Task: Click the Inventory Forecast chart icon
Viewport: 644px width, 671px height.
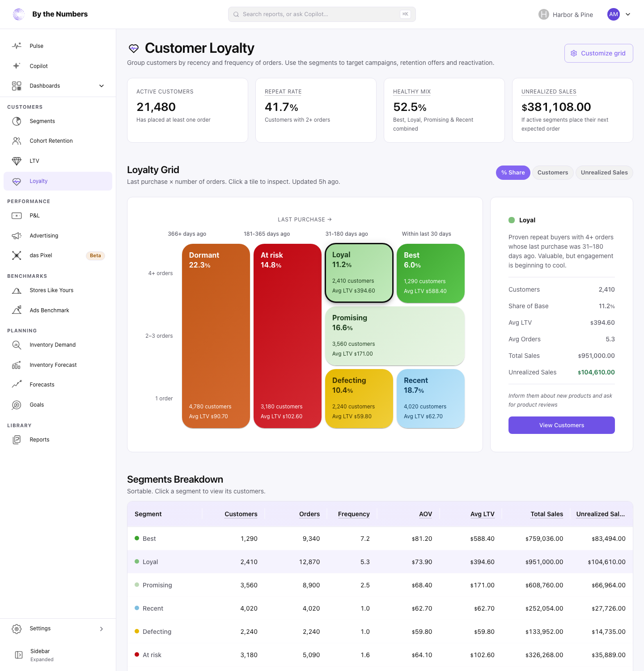Action: click(x=17, y=365)
